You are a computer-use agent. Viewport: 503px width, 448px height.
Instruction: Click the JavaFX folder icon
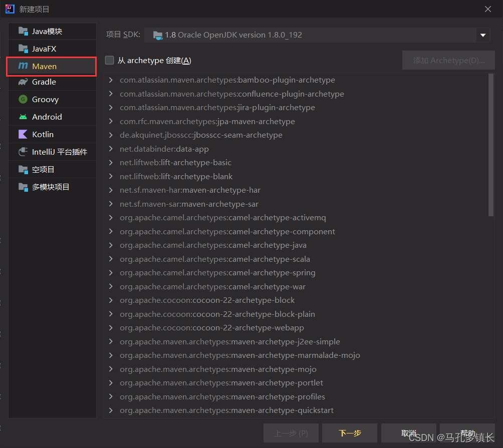pos(23,49)
